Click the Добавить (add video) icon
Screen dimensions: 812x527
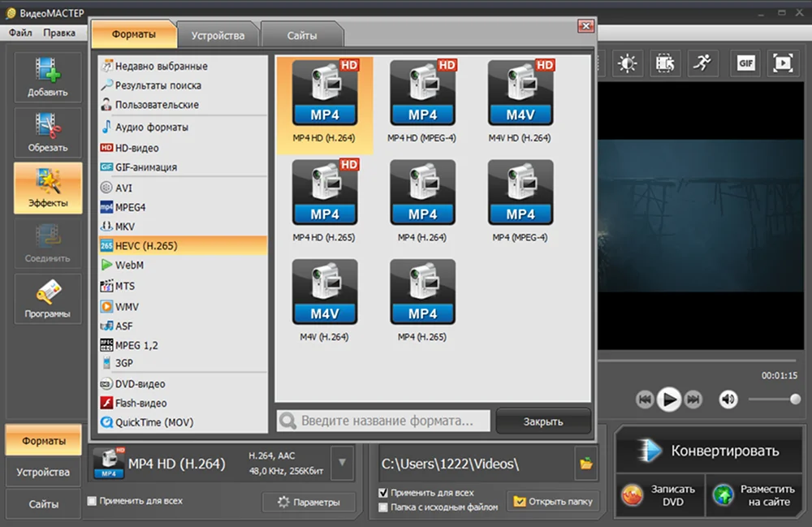point(48,76)
